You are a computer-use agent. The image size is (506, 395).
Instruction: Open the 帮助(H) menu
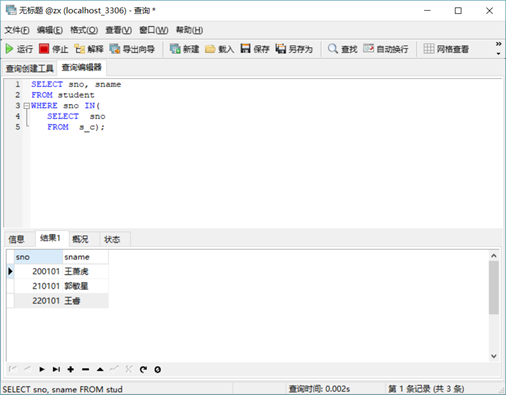(x=189, y=30)
